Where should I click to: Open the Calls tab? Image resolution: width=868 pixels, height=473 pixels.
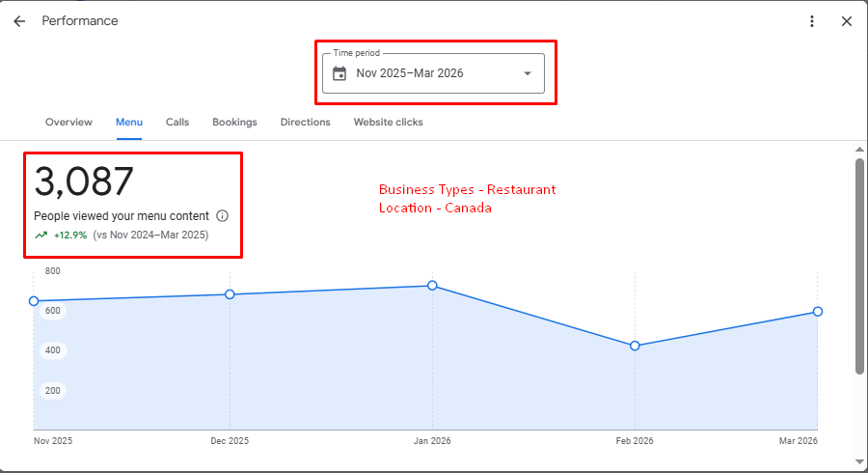tap(177, 123)
